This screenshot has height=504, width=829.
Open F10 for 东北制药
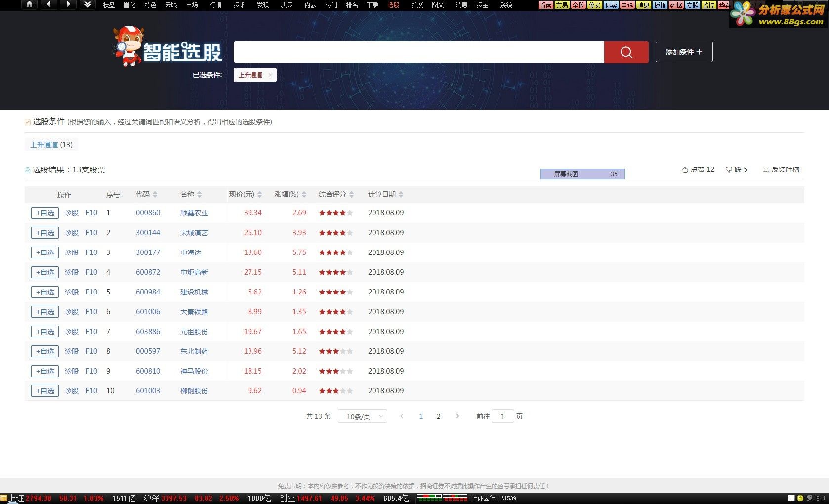[x=91, y=351]
